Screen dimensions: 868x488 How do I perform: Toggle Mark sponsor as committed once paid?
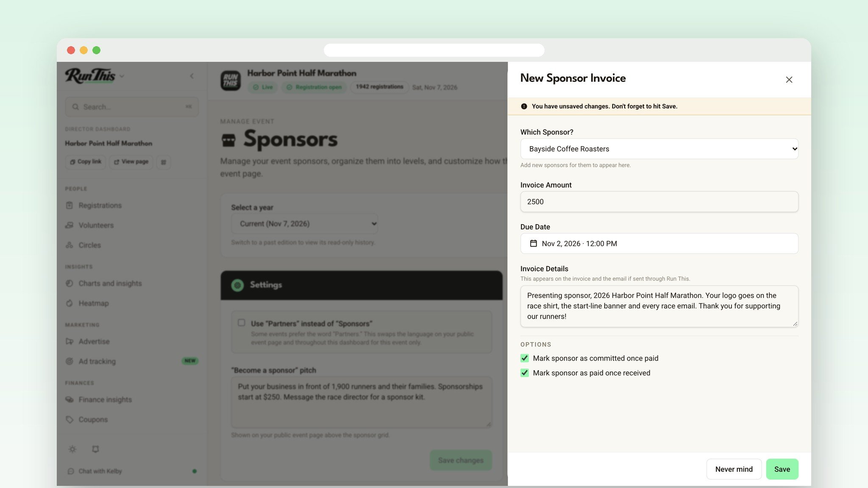tap(525, 358)
